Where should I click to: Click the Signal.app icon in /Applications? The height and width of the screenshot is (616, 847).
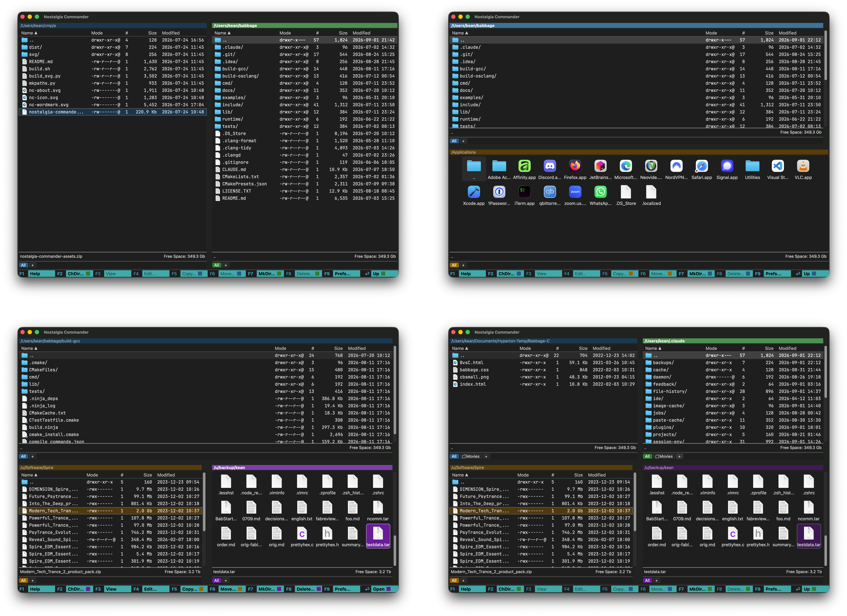727,166
